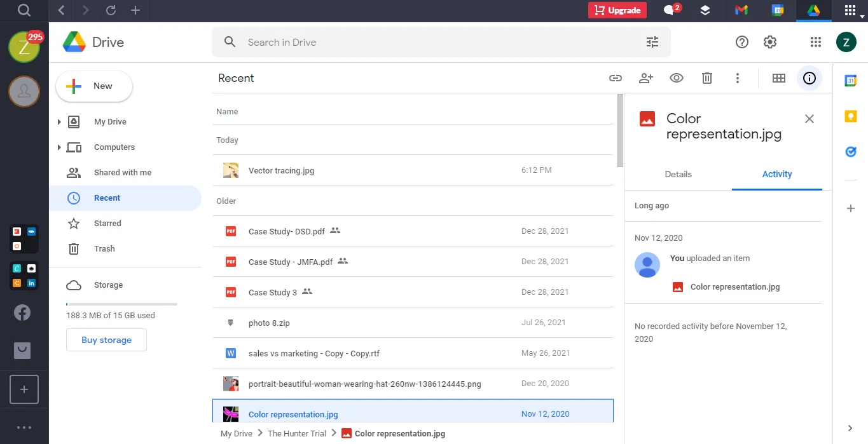Viewport: 868px width, 444px height.
Task: Open Drive Settings gear icon
Action: (770, 42)
